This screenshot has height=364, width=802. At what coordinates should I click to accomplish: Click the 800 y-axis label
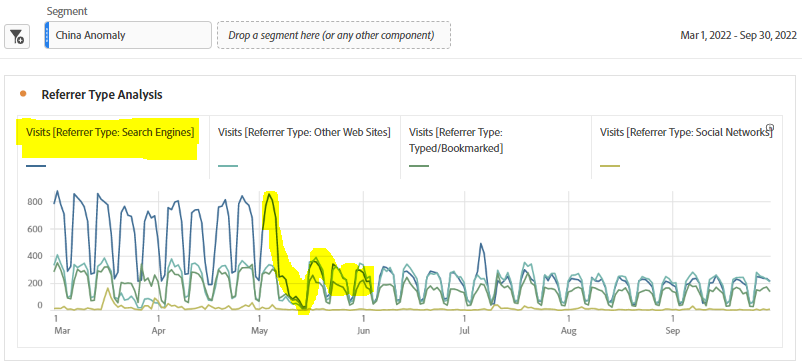pyautogui.click(x=34, y=202)
